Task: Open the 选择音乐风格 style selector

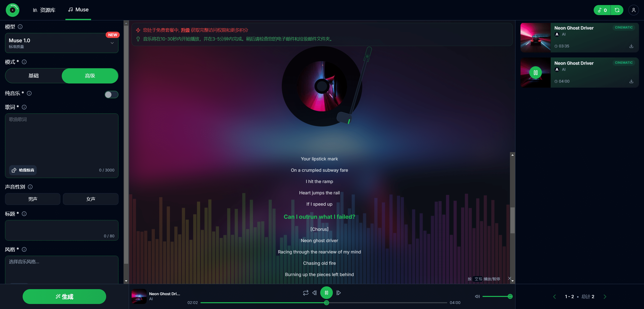Action: [62, 267]
